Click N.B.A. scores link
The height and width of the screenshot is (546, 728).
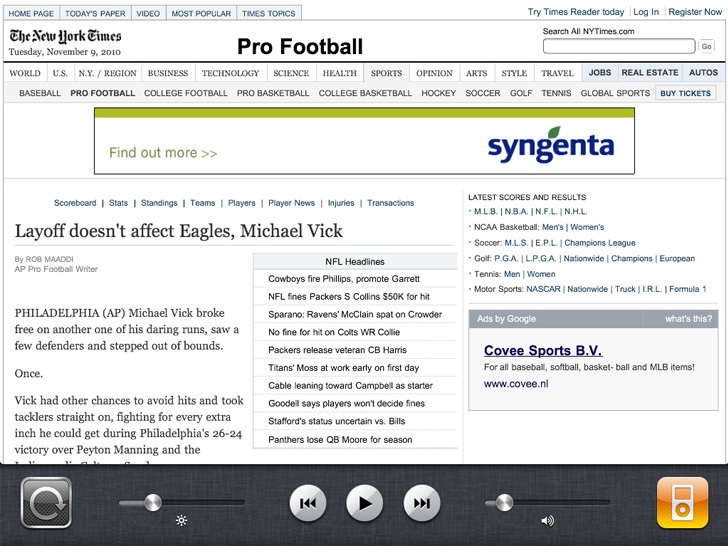(x=516, y=212)
